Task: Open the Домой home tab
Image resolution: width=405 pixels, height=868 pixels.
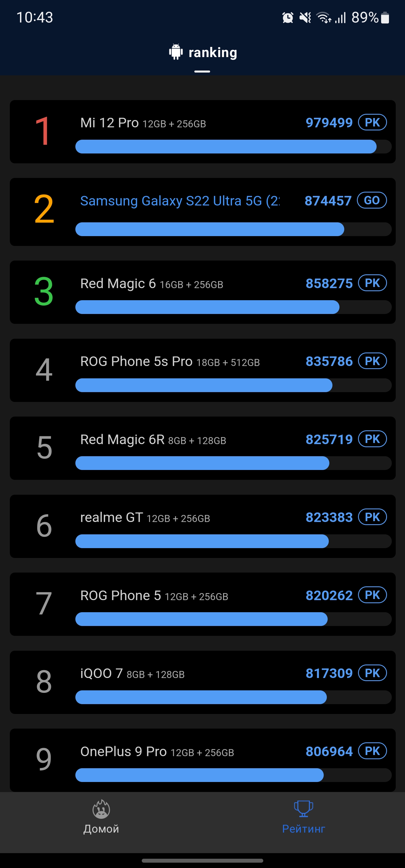Action: [x=101, y=817]
